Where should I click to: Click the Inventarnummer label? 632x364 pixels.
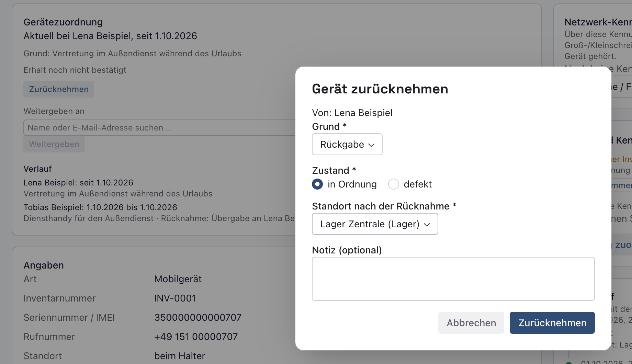tap(59, 298)
